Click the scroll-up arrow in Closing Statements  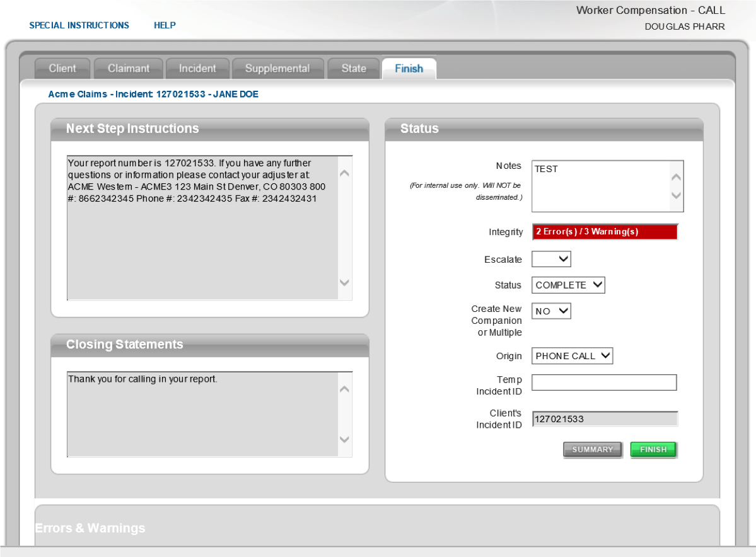[344, 389]
